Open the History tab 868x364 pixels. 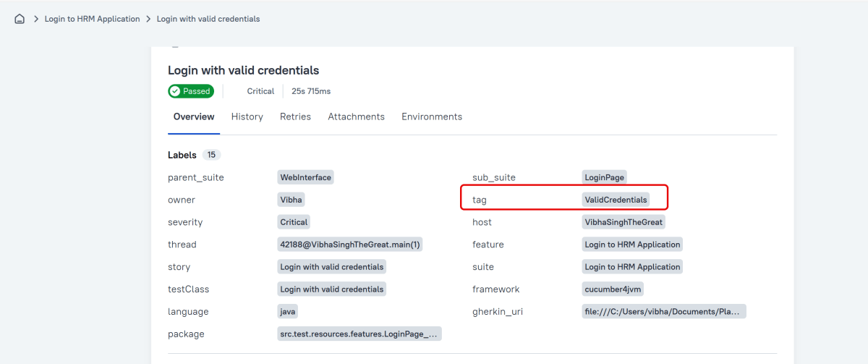247,117
